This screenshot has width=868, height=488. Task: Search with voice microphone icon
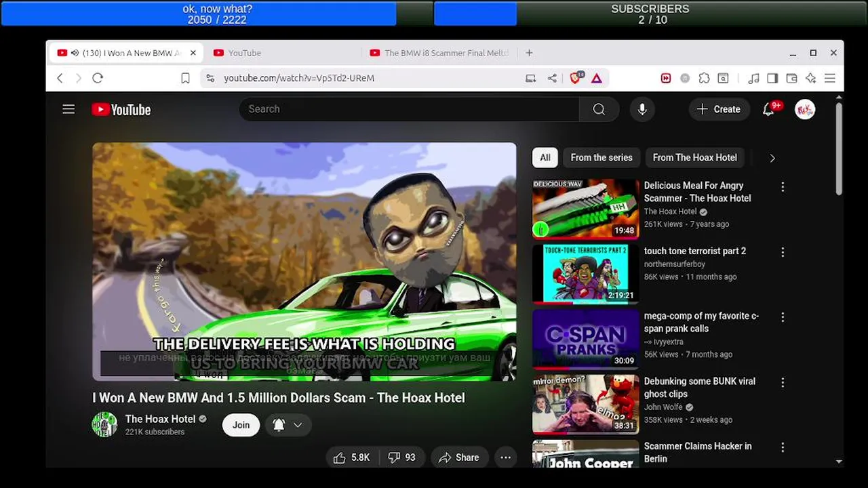click(x=642, y=109)
